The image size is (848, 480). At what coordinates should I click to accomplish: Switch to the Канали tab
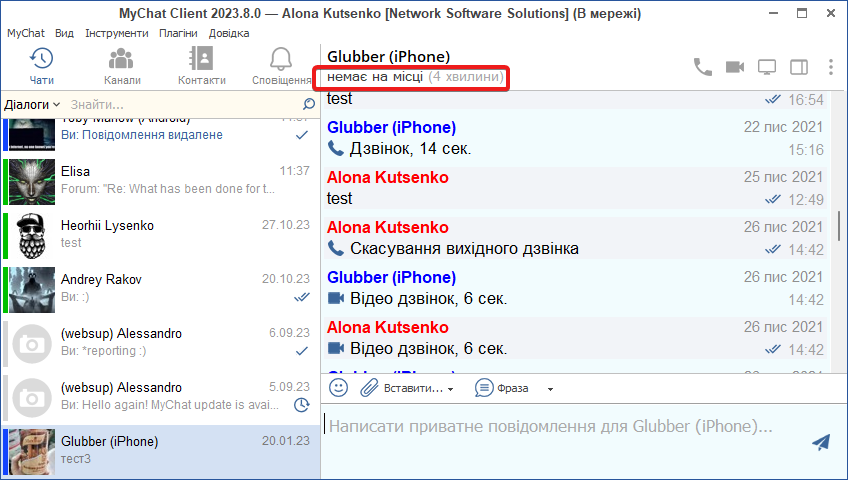coord(122,66)
